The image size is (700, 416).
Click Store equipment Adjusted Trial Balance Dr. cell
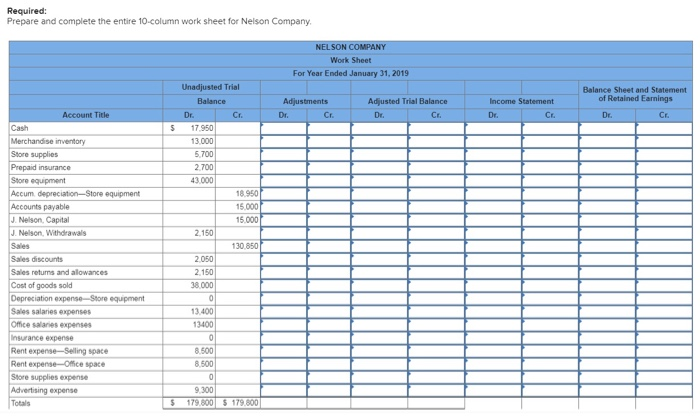379,181
